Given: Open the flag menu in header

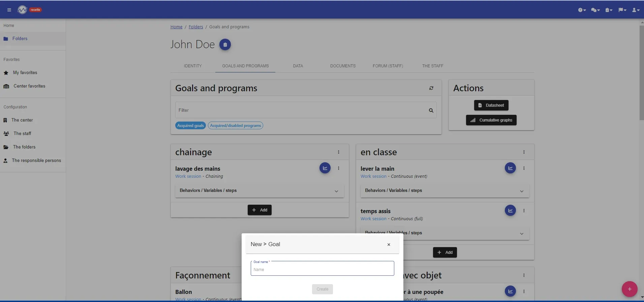Looking at the screenshot, I should tap(622, 10).
